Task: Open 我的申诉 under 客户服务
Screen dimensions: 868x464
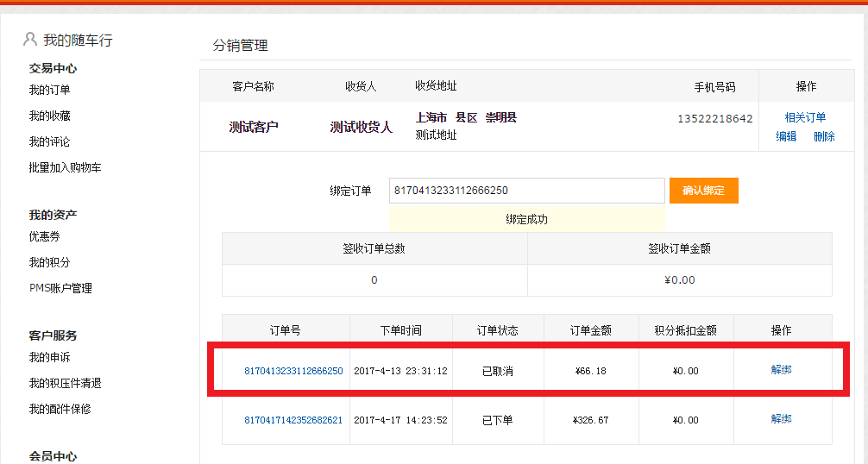Action: coord(49,357)
